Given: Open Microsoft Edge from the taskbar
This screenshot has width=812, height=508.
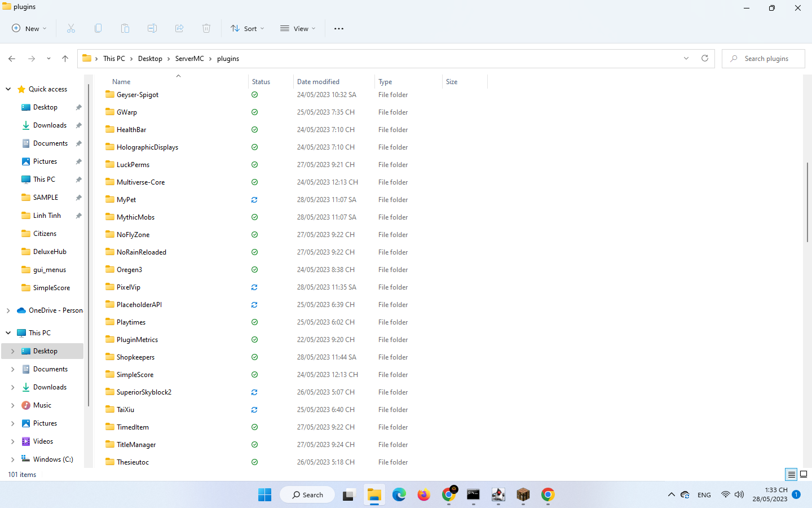Looking at the screenshot, I should click(x=399, y=495).
